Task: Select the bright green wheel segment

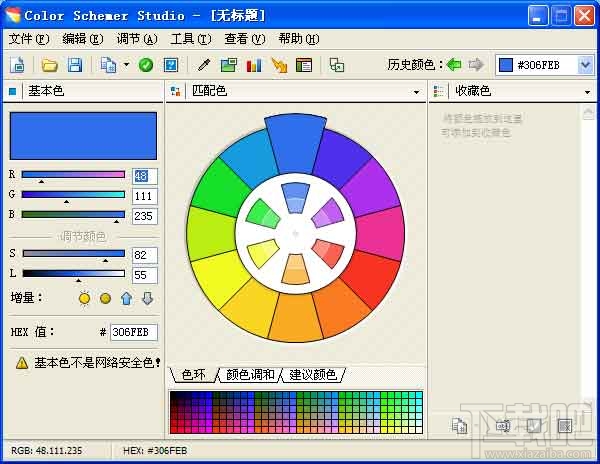Action: [x=220, y=187]
